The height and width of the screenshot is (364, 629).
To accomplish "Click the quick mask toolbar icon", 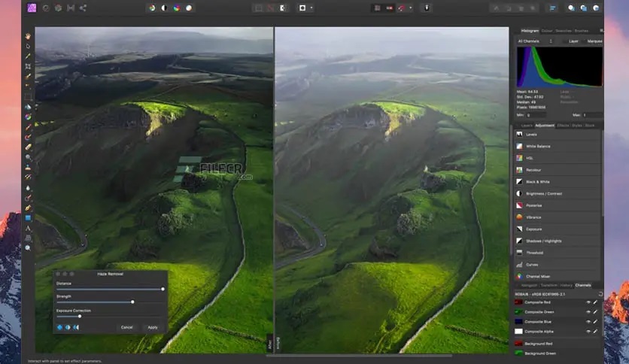I will point(302,8).
